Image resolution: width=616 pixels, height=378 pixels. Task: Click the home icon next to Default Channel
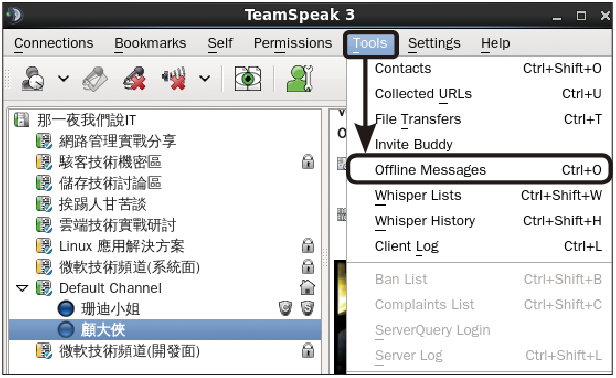click(x=307, y=288)
